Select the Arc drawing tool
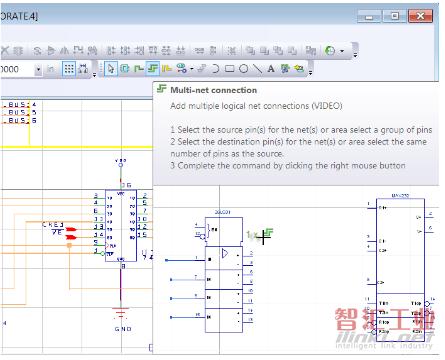 pos(215,69)
